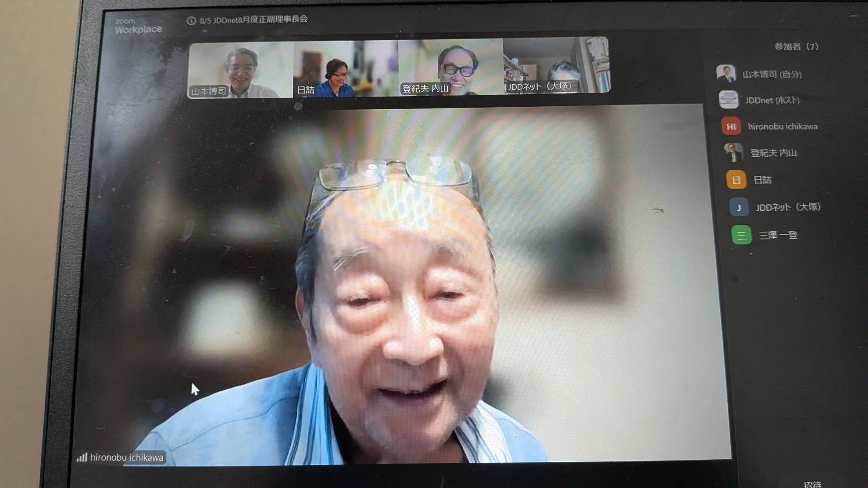
Task: Select participant name hironobu ichikawa in the list
Action: pyautogui.click(x=782, y=126)
